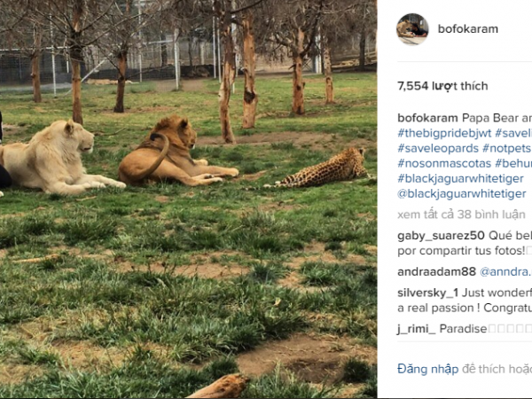Open the #nosonmascotas hashtag

[x=444, y=163]
